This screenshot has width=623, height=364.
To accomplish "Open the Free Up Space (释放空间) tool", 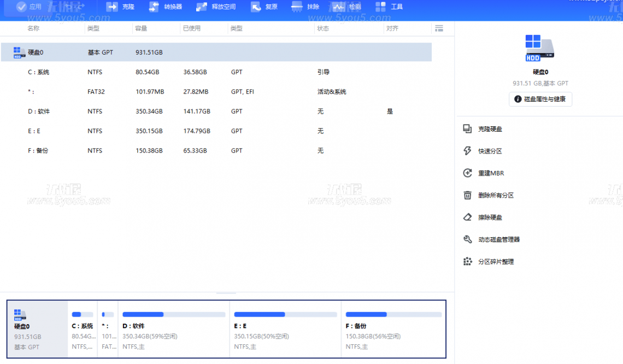I will (x=216, y=7).
